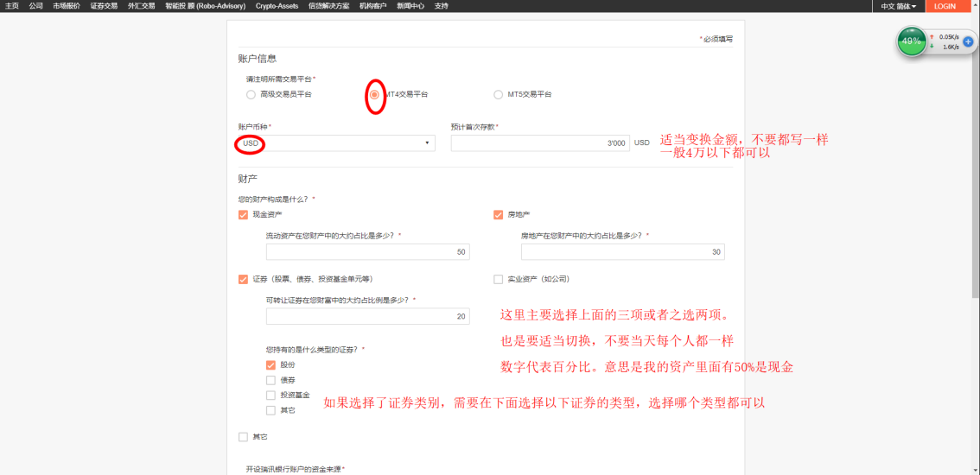Screen dimensions: 980x475
Task: Open the 账户币种 USD dropdown
Action: (x=336, y=143)
